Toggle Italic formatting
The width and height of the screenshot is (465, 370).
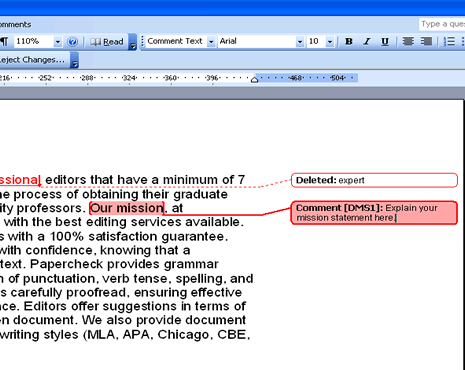point(367,41)
